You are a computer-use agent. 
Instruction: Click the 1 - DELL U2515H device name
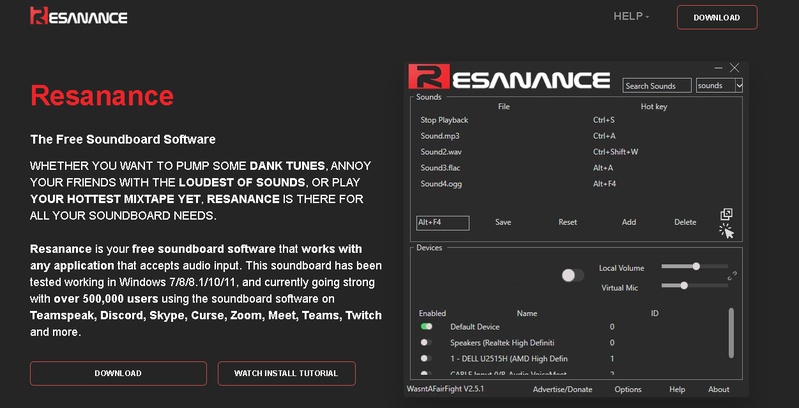[x=509, y=359]
